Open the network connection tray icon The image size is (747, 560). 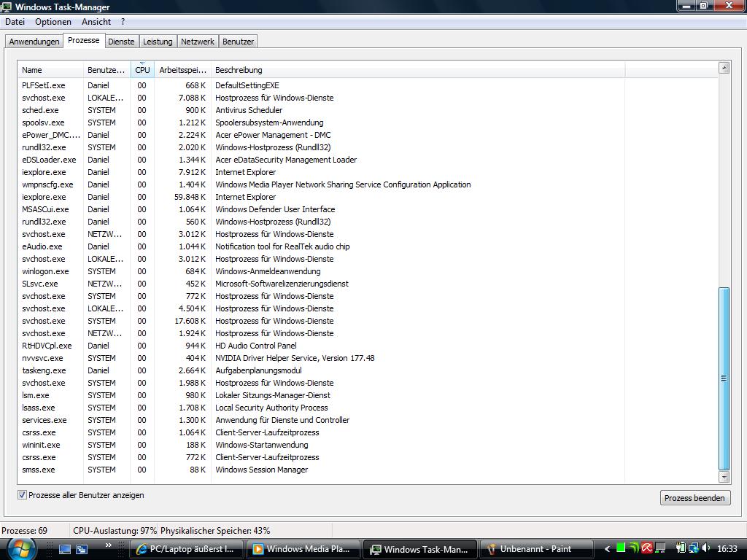pos(693,548)
